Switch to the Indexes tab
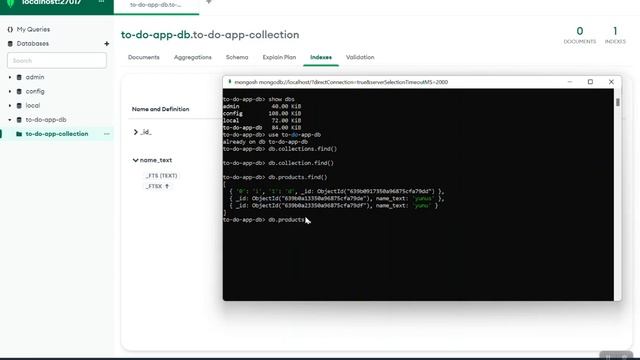The width and height of the screenshot is (640, 360). (321, 57)
